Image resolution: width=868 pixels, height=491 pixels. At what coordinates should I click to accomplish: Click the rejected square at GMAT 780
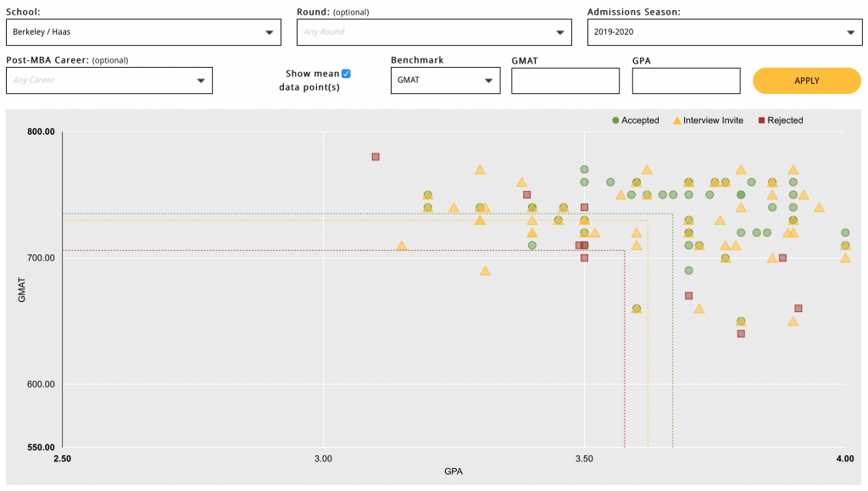(x=376, y=157)
